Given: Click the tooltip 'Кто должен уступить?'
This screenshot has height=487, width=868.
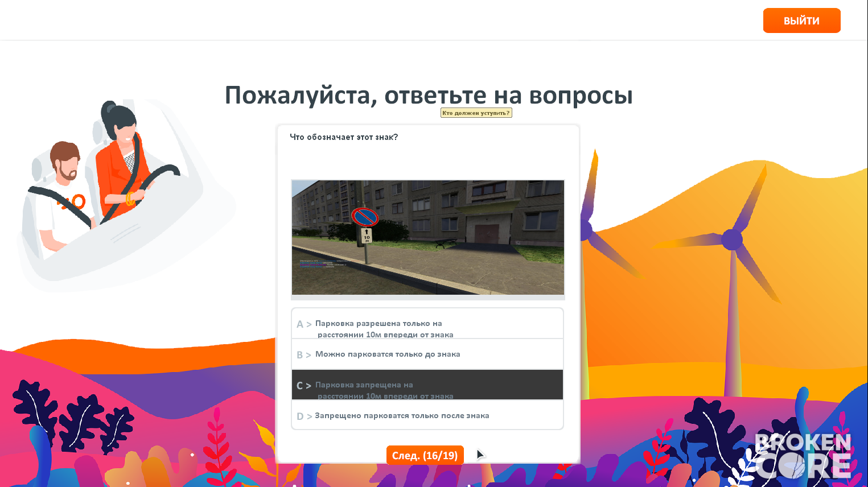Looking at the screenshot, I should (476, 113).
